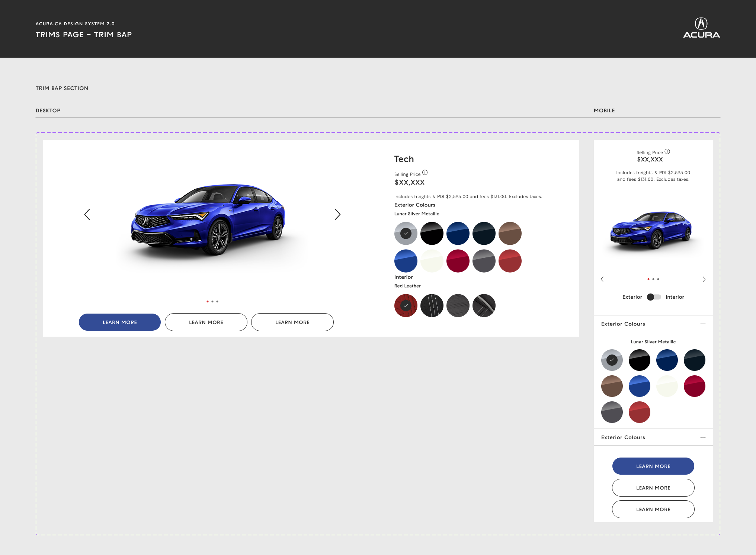The image size is (756, 555).
Task: Toggle the Exterior/Interior switch in mobile view
Action: click(654, 297)
